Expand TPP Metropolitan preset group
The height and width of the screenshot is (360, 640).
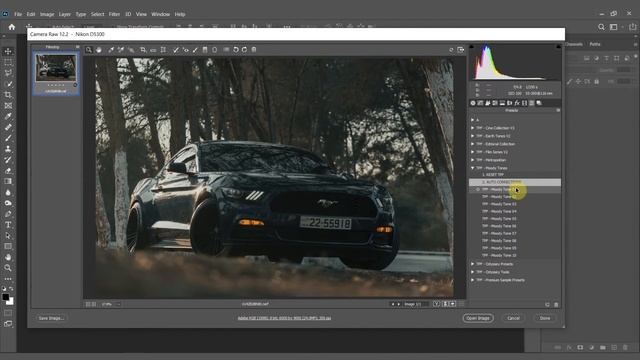click(473, 160)
